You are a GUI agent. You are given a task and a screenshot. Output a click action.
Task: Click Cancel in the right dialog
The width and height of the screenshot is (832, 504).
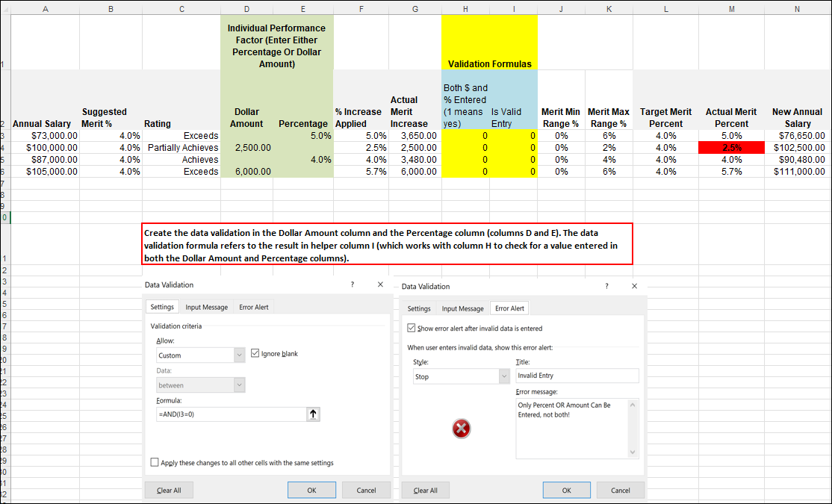coord(620,490)
